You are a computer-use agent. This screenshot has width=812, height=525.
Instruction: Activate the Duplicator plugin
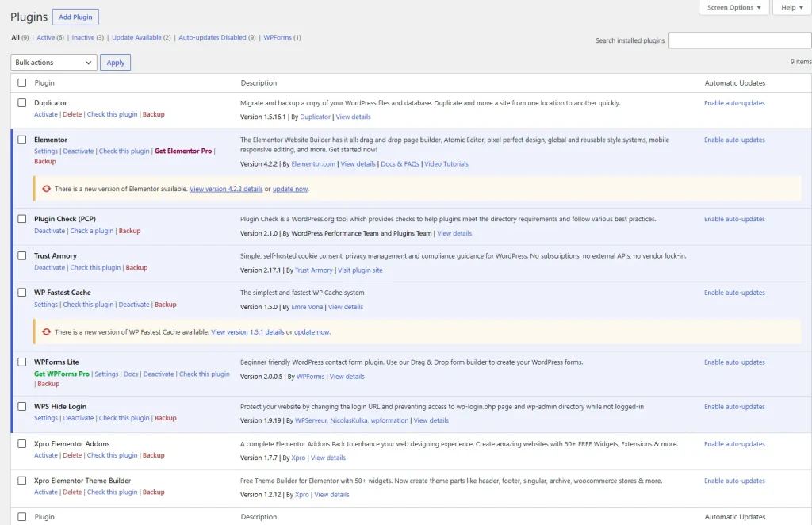(45, 114)
